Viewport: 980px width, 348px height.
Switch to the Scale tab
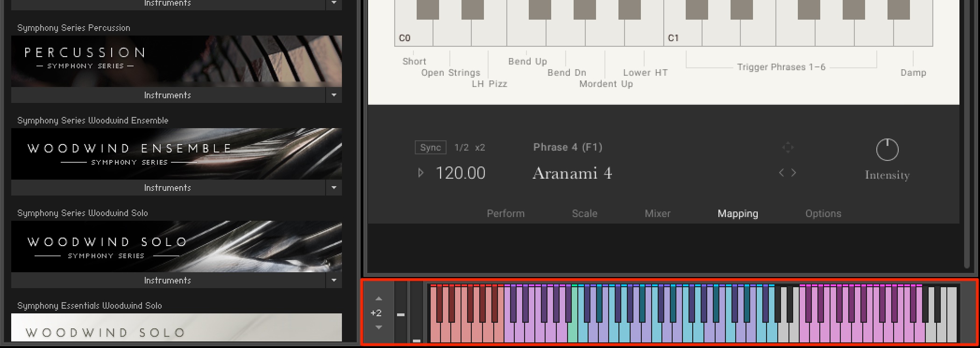[x=584, y=213]
